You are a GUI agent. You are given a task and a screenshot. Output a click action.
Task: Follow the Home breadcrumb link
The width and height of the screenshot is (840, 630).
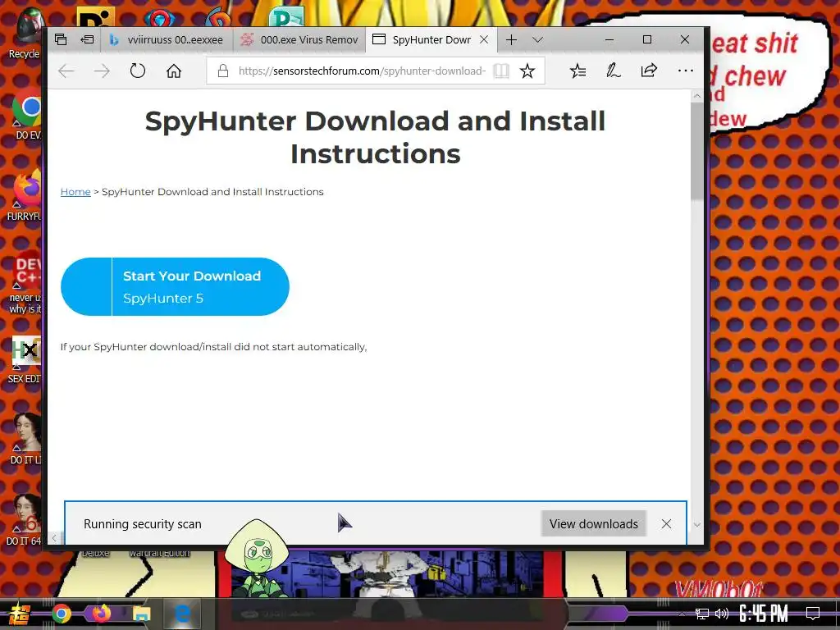click(x=75, y=192)
